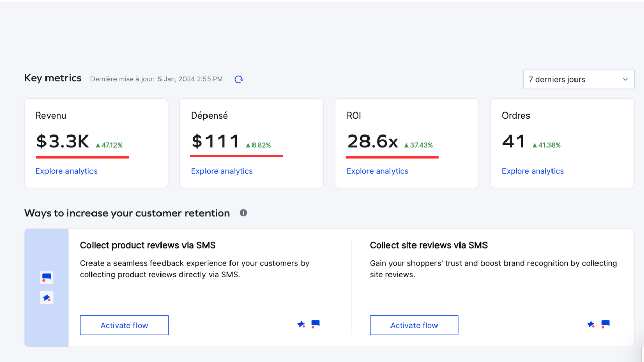Image resolution: width=644 pixels, height=362 pixels.
Task: Select the Revenu $3.3K metric card
Action: tap(96, 143)
